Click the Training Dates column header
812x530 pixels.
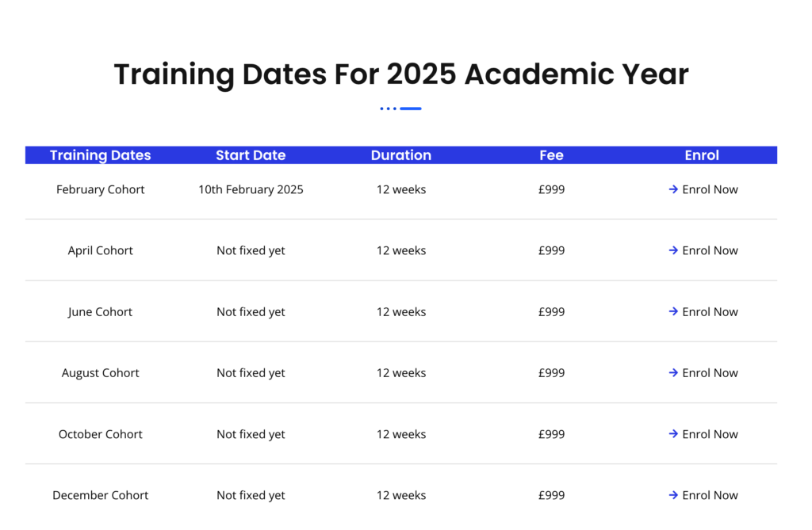click(x=101, y=155)
